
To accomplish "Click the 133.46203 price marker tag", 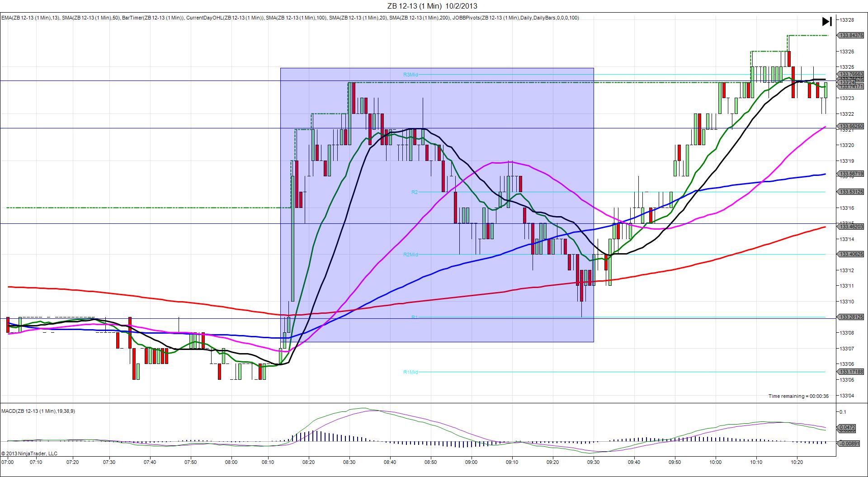I will (x=850, y=227).
